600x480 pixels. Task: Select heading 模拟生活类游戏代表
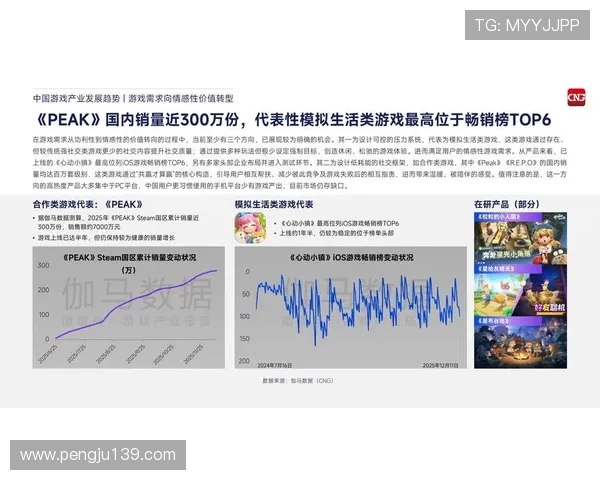point(274,204)
